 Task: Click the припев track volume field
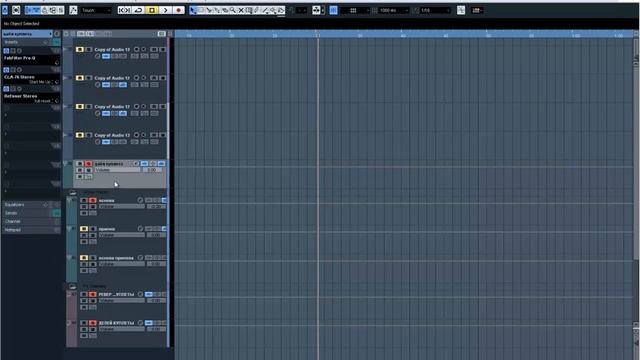122,235
